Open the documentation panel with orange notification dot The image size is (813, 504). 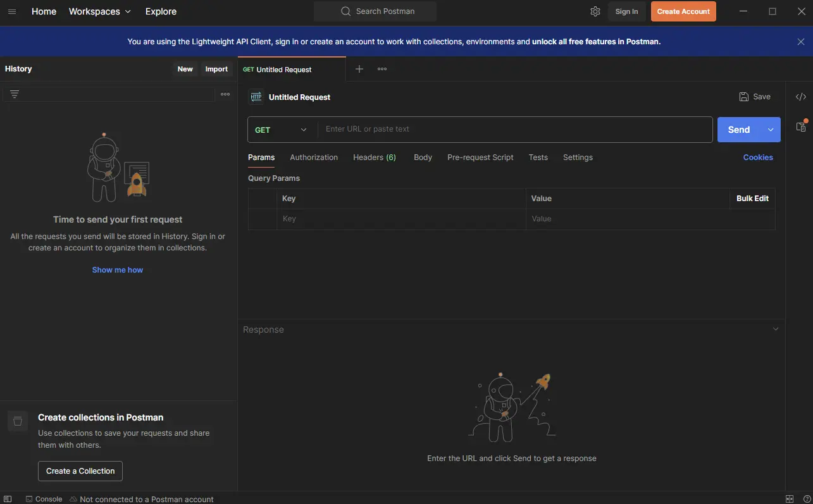[800, 126]
